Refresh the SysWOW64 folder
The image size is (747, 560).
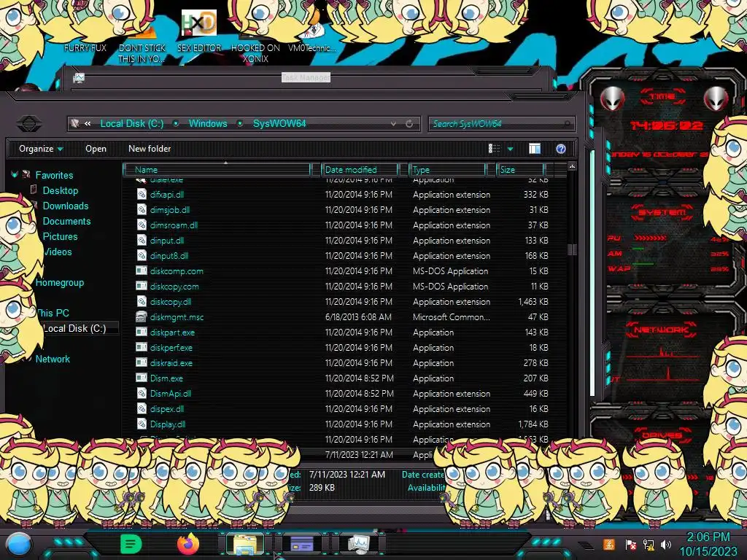pyautogui.click(x=409, y=124)
